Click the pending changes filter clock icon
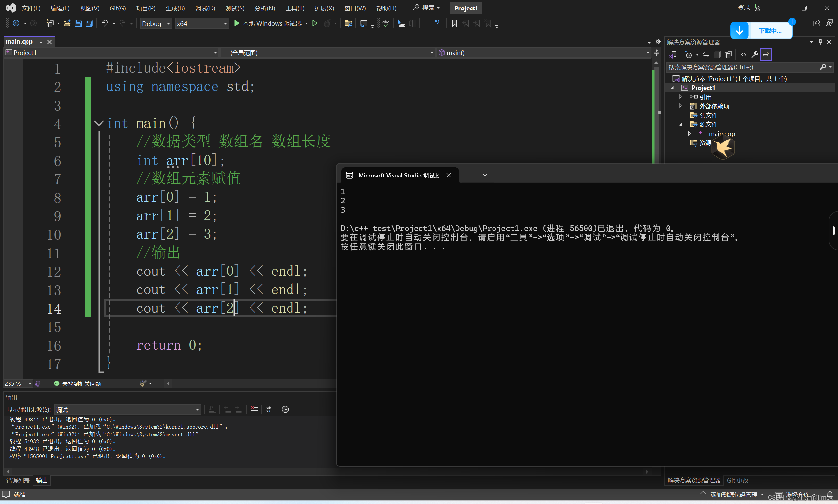This screenshot has height=504, width=838. [x=688, y=55]
